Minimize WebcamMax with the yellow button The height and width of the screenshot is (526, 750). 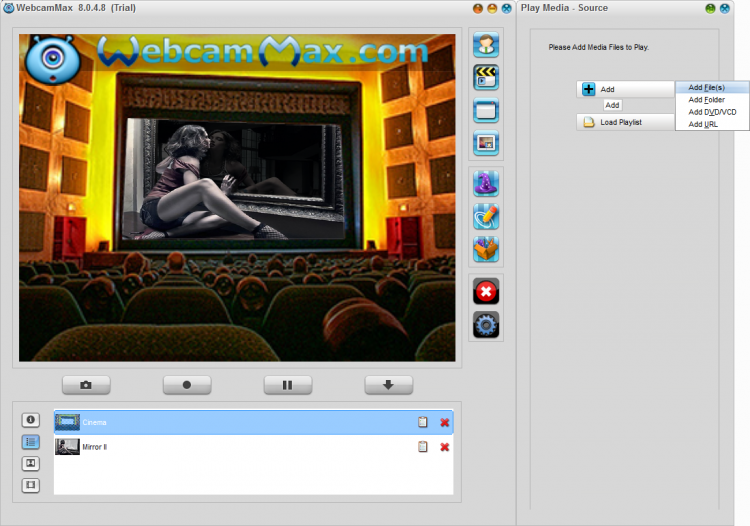(x=492, y=9)
